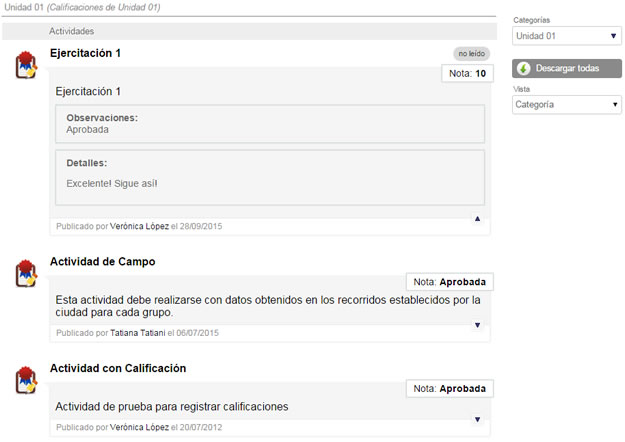
Task: Click the Ejercitación 1 grade badge icon
Action: click(x=26, y=65)
